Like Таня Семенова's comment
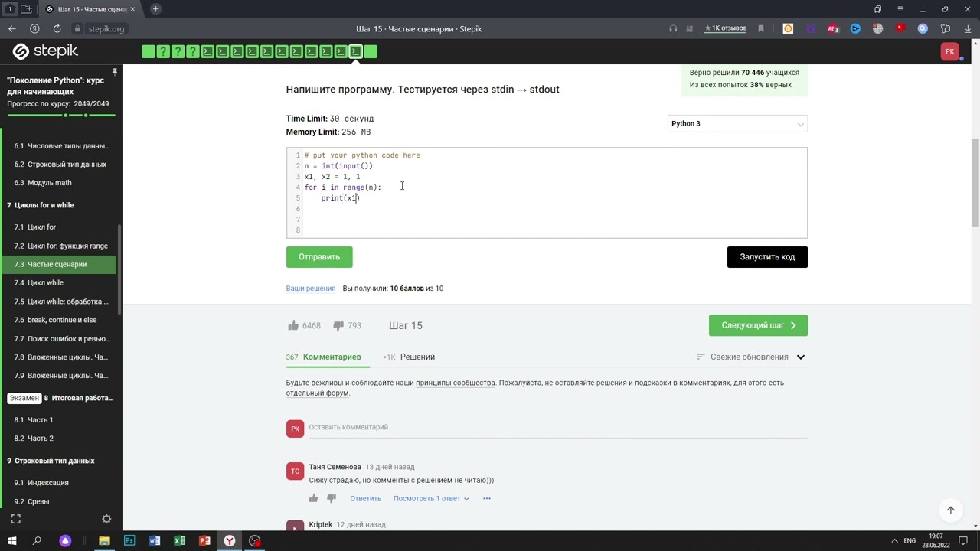980x551 pixels. pos(314,498)
